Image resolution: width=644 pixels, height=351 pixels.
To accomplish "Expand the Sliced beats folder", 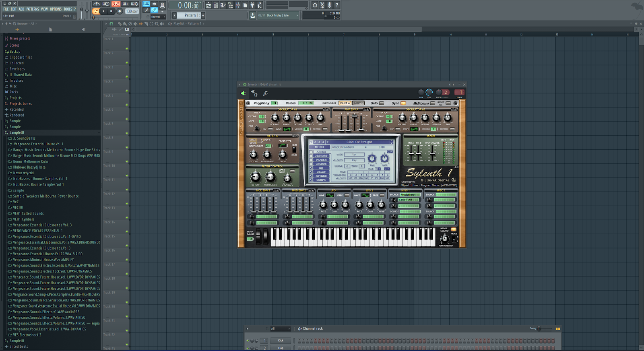I will coord(19,346).
